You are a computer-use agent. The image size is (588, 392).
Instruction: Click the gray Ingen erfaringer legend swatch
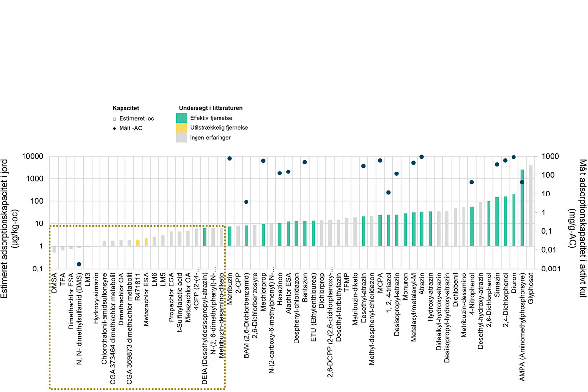coord(181,138)
